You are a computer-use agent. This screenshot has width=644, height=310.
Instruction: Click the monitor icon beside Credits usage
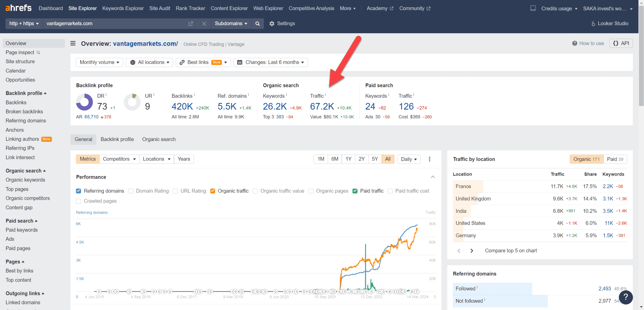click(533, 8)
